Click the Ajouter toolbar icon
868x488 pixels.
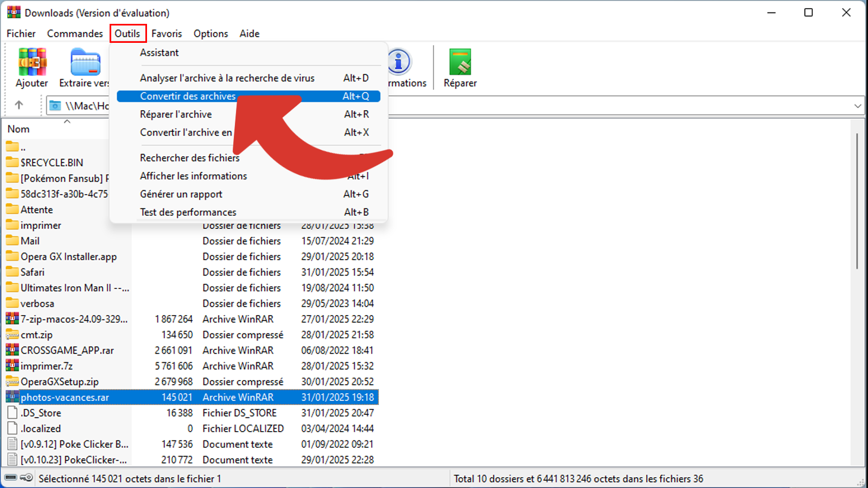pos(32,62)
